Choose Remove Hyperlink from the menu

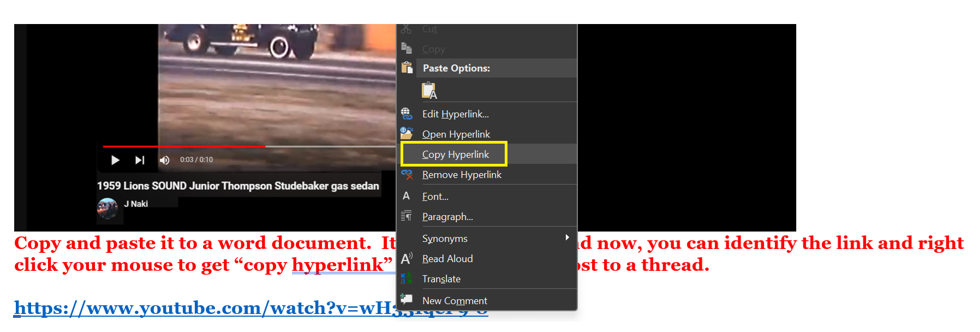[462, 175]
